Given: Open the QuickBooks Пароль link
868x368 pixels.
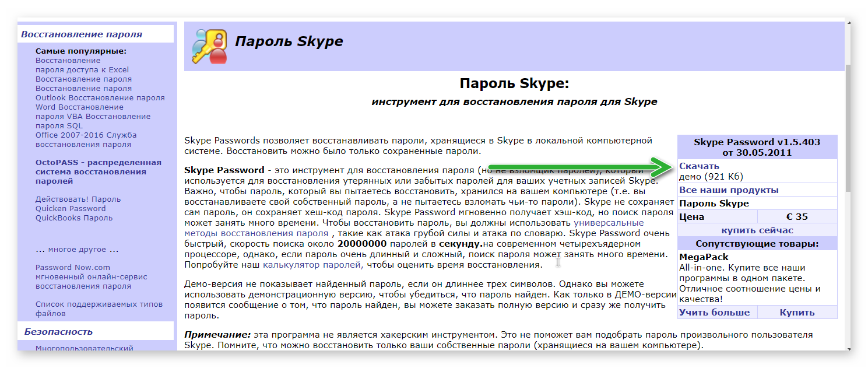Looking at the screenshot, I should 74,218.
